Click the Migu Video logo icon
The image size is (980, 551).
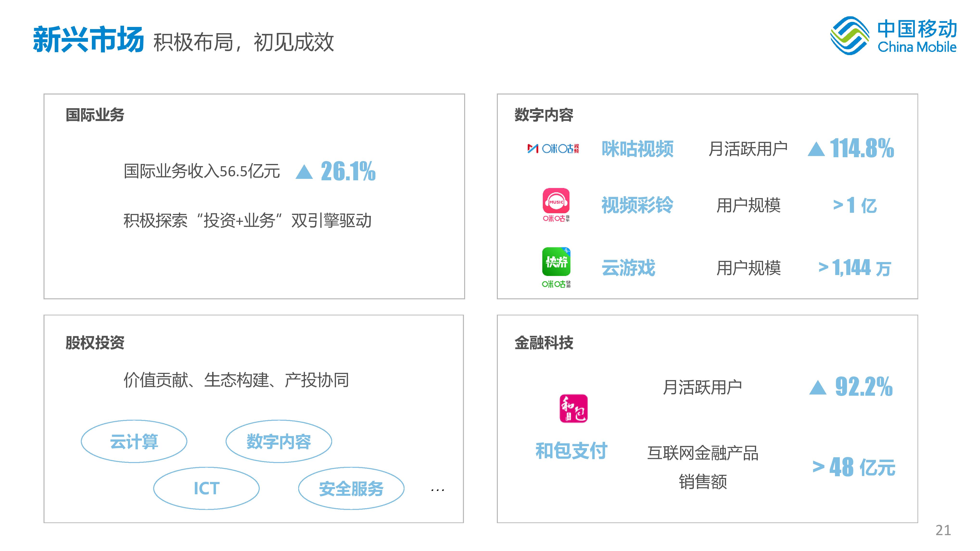click(553, 148)
